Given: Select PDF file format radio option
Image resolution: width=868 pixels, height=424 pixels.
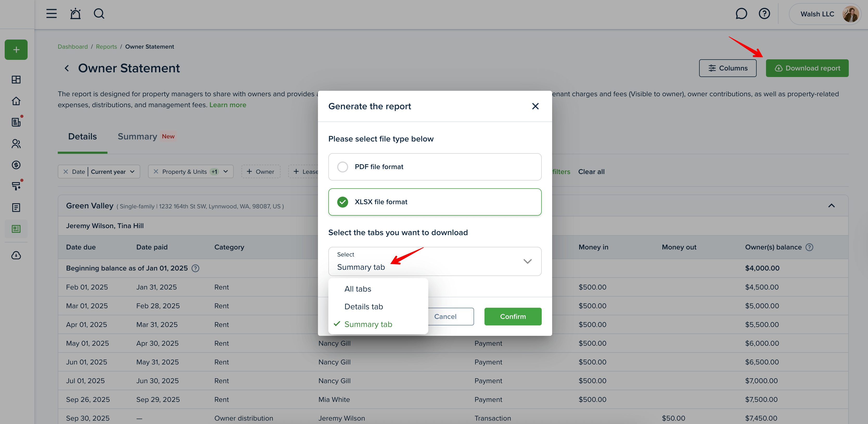Looking at the screenshot, I should 343,167.
